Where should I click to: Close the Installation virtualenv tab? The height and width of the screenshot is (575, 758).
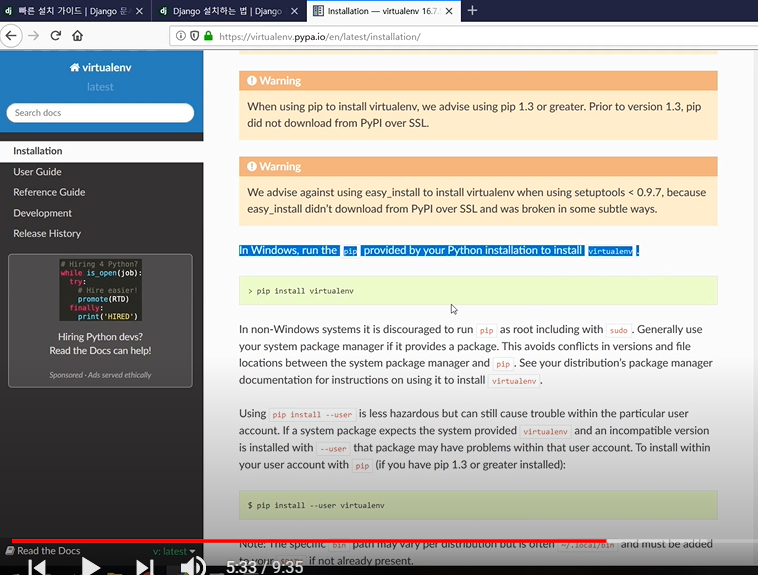[449, 11]
